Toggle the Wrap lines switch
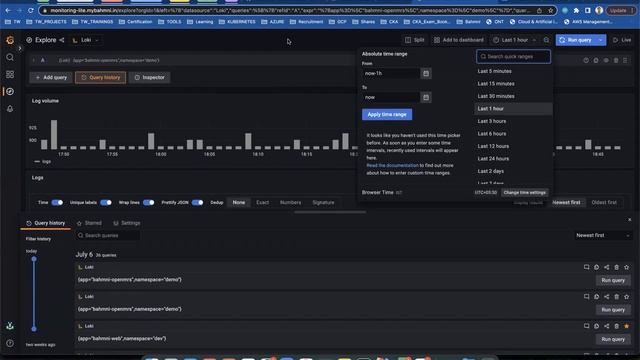 [149, 202]
